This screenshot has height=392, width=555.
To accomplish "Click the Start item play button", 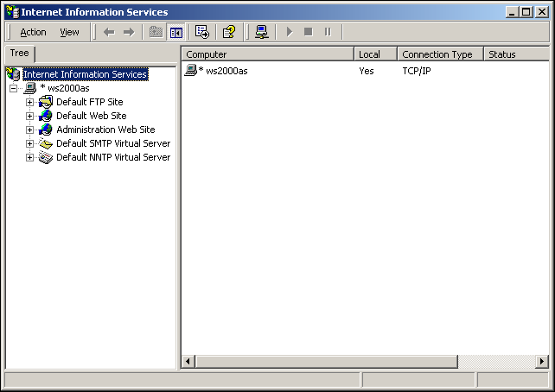I will (x=290, y=32).
